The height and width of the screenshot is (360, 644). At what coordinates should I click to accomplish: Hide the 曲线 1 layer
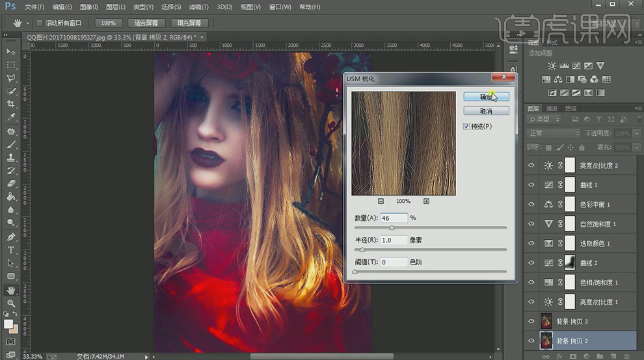coord(531,185)
